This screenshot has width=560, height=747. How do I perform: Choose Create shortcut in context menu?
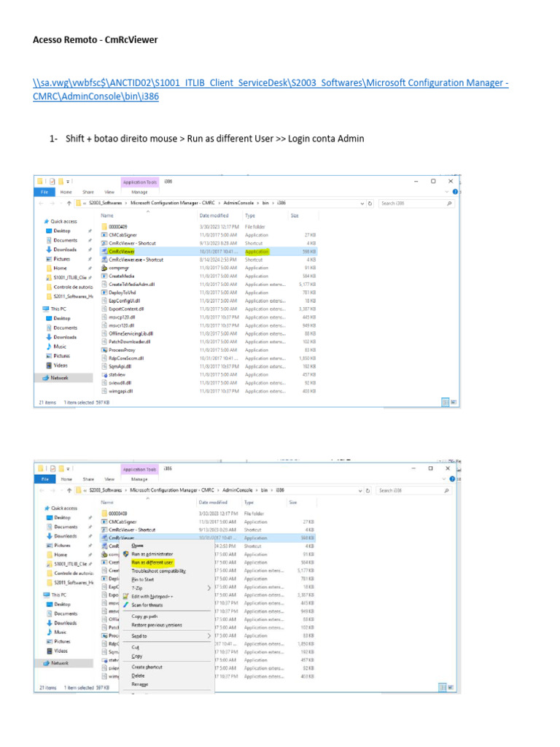click(x=147, y=667)
